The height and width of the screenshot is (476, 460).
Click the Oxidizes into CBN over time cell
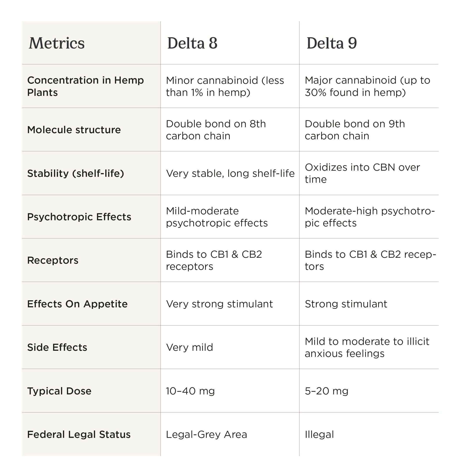click(362, 173)
